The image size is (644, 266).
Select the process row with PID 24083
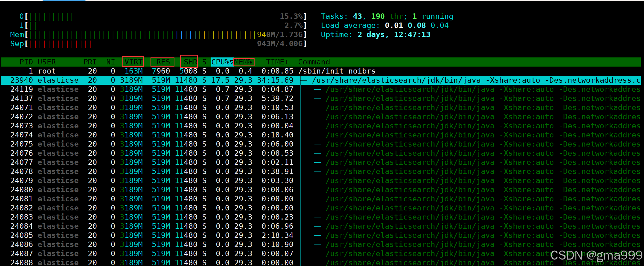click(x=321, y=217)
